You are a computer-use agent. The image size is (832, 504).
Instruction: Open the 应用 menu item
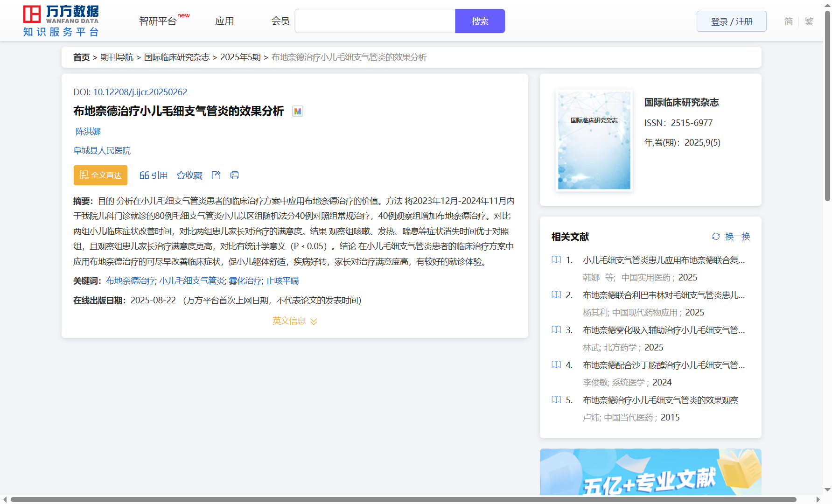point(224,21)
